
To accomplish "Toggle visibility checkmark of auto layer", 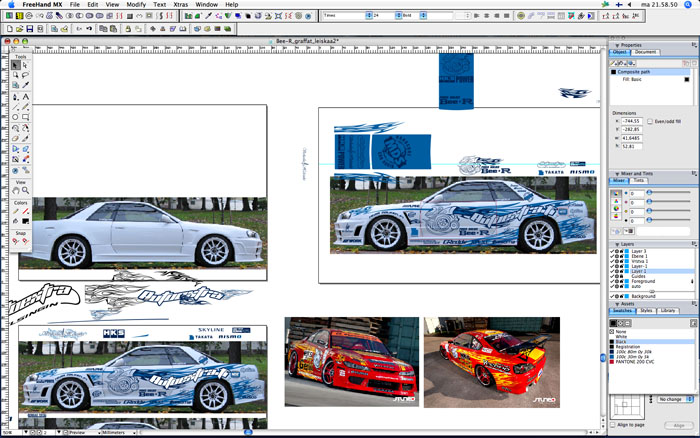I will pos(612,286).
